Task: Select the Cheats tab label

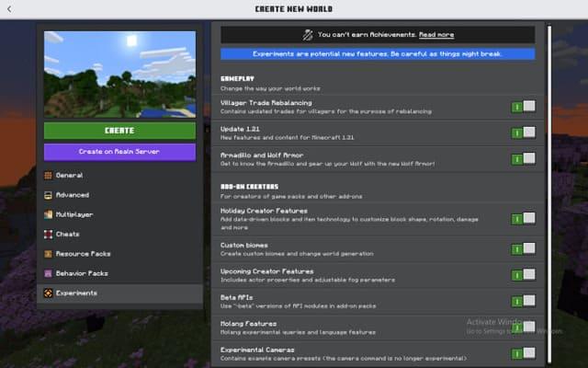Action: (x=67, y=235)
